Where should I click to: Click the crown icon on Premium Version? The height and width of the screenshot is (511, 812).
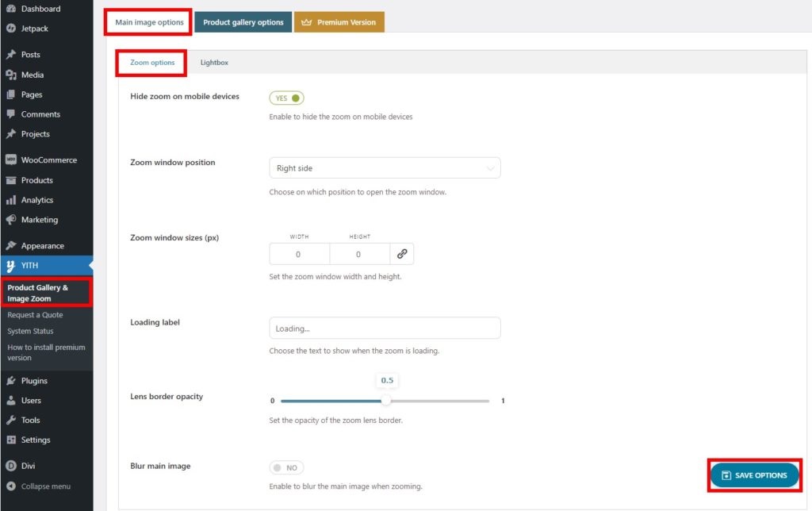coord(307,22)
